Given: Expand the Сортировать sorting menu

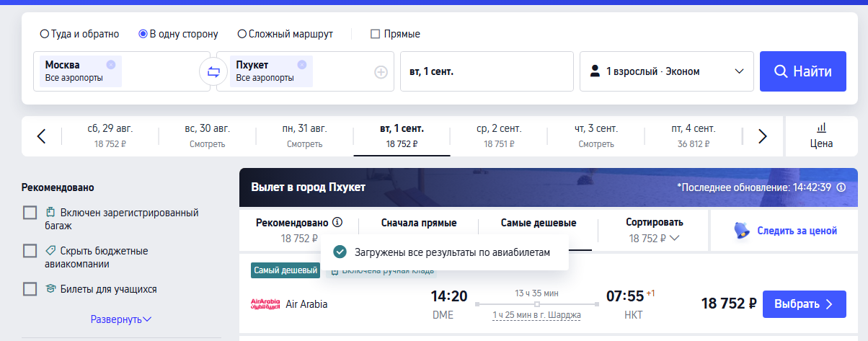Looking at the screenshot, I should click(654, 230).
